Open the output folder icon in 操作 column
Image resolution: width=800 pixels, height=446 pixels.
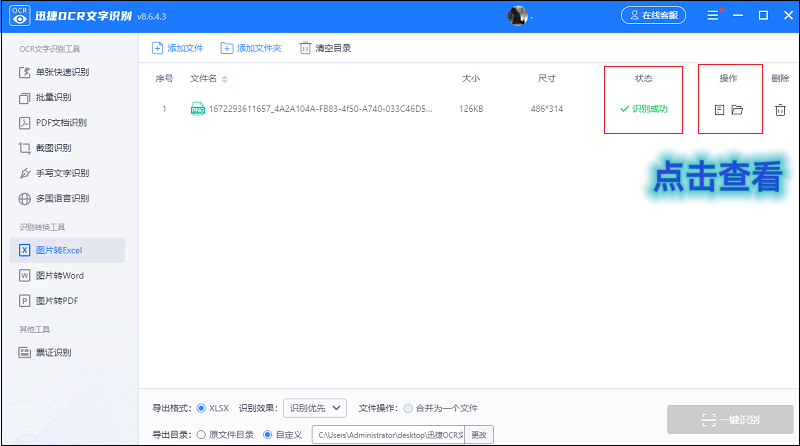click(x=737, y=110)
